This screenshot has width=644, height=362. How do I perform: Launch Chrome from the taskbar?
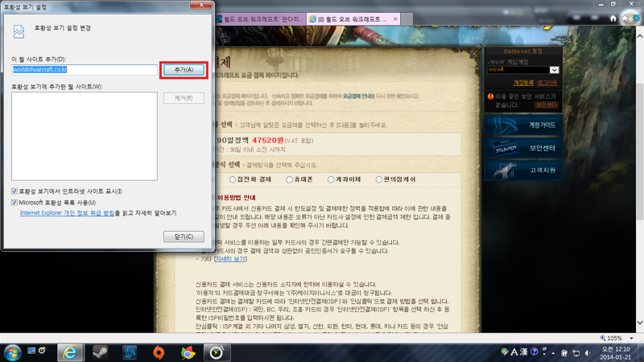(188, 352)
